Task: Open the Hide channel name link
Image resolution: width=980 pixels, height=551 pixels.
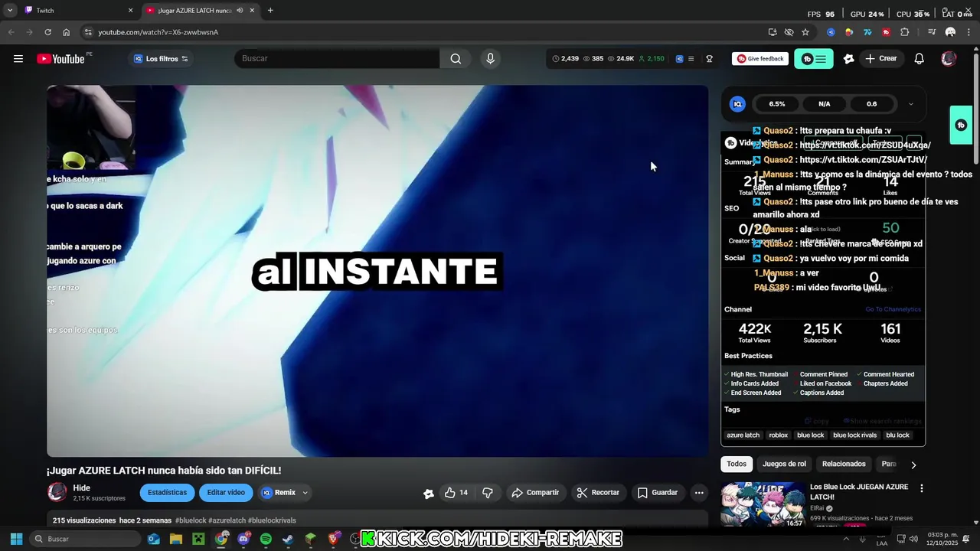Action: click(82, 488)
